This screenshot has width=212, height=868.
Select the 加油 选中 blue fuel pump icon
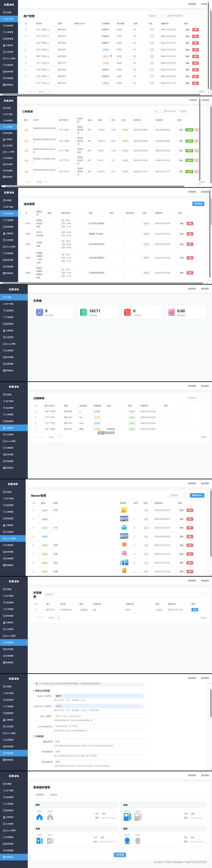[x=127, y=816]
